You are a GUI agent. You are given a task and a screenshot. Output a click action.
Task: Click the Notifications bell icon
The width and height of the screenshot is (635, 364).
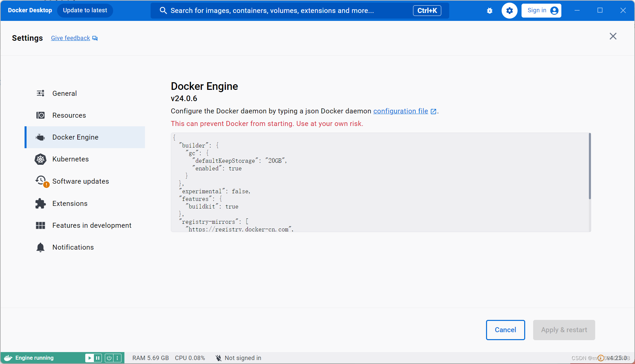40,247
